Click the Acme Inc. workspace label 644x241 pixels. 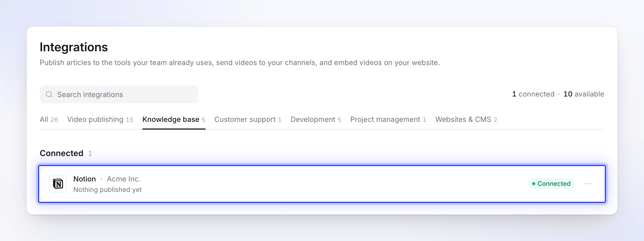pos(124,179)
